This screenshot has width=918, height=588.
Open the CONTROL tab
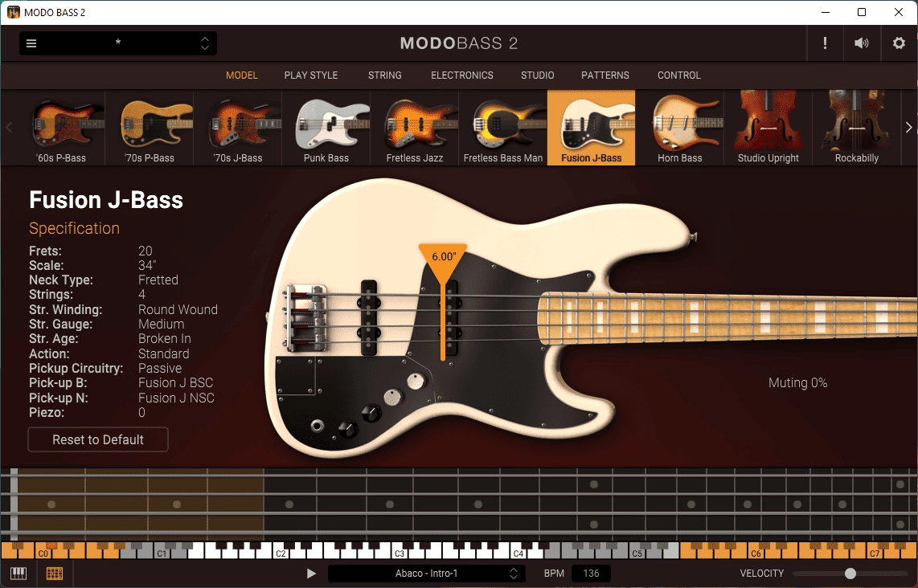click(678, 76)
